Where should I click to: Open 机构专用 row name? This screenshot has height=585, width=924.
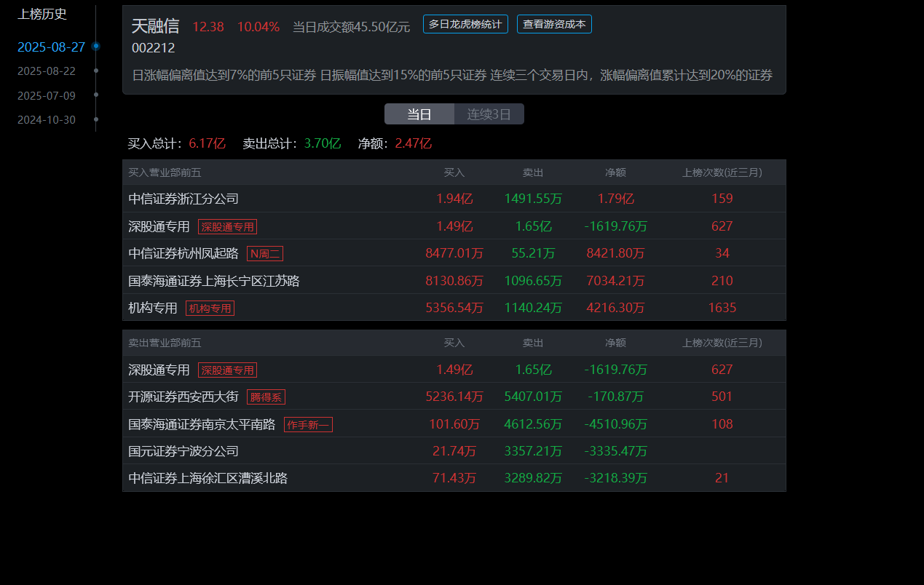pos(153,308)
